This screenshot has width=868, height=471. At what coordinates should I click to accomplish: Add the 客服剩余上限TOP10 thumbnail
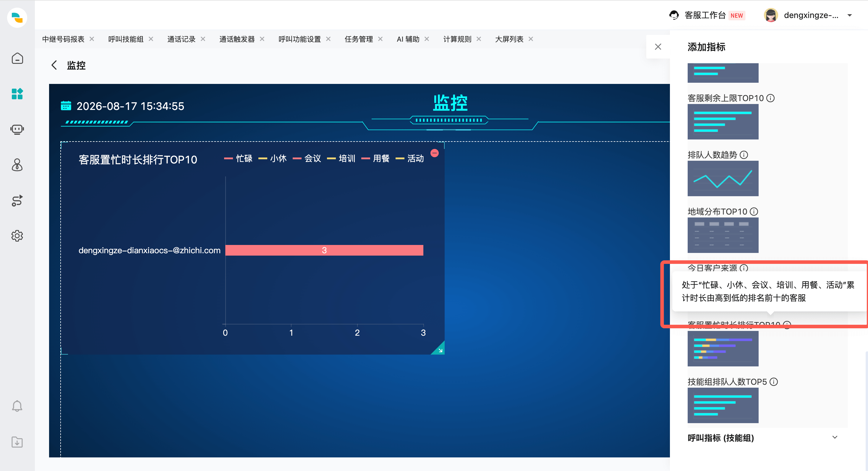723,121
